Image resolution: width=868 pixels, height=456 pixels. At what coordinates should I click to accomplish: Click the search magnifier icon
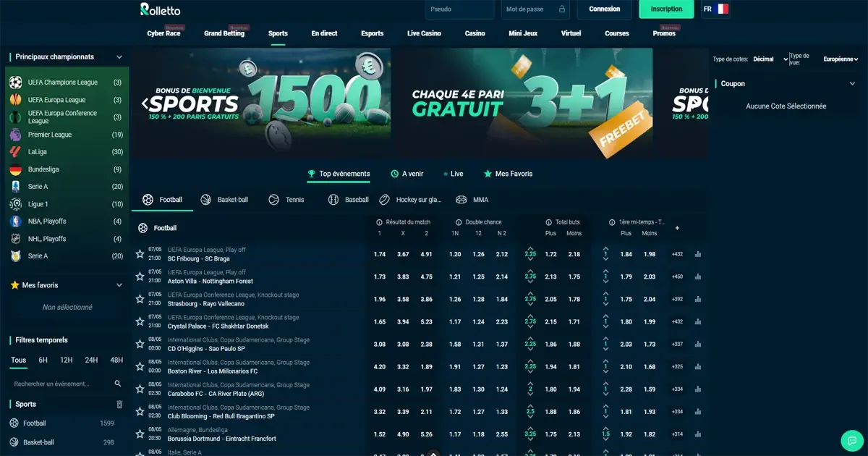pos(118,384)
